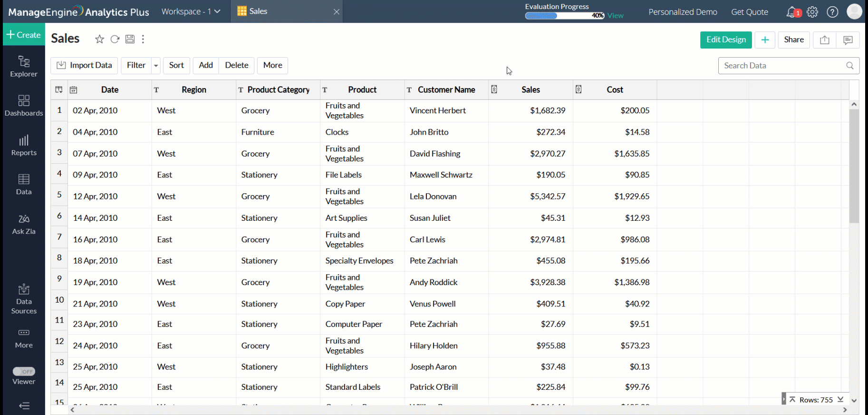The height and width of the screenshot is (415, 868).
Task: Open the comments icon
Action: point(848,40)
